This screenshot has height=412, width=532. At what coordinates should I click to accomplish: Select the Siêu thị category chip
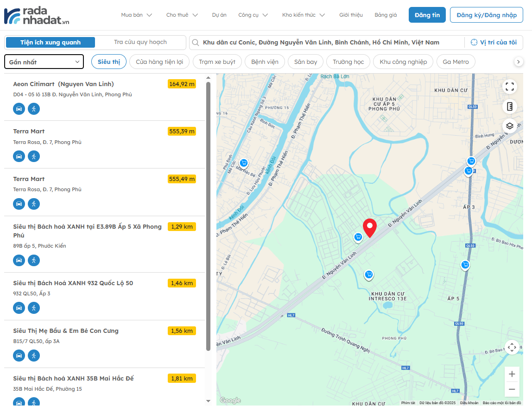[x=109, y=62]
